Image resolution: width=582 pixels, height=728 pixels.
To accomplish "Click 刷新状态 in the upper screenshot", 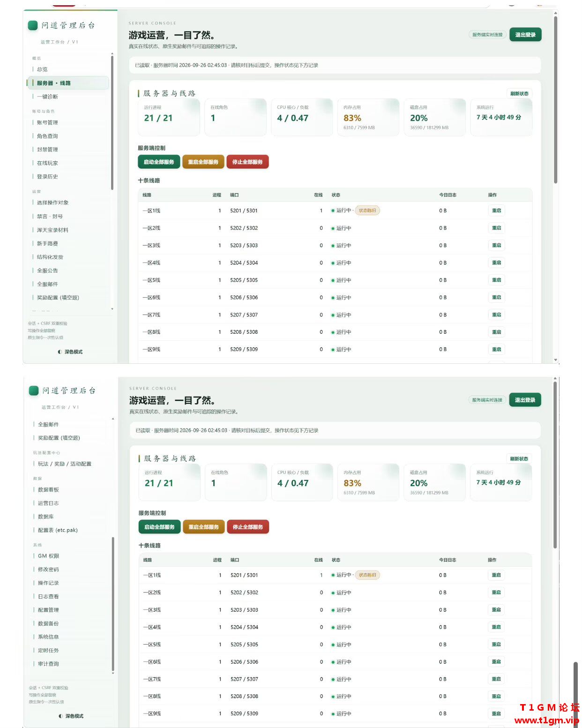I will tap(519, 94).
